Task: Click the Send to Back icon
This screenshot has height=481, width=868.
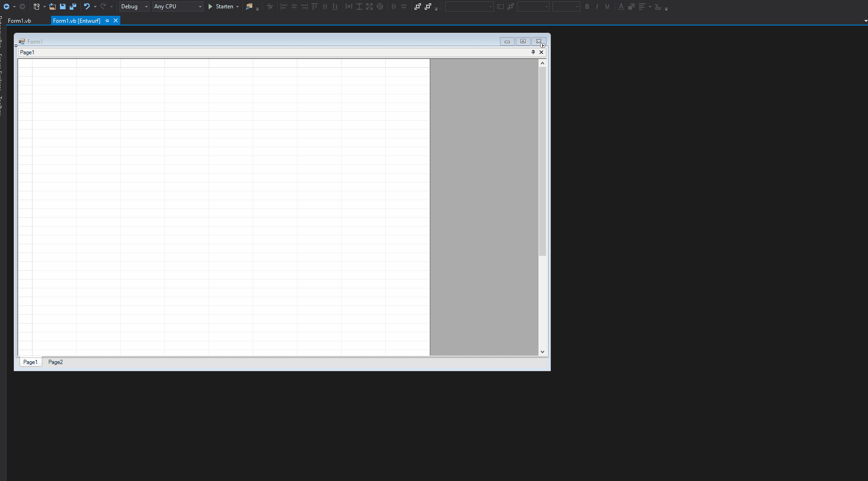Action: [x=428, y=6]
